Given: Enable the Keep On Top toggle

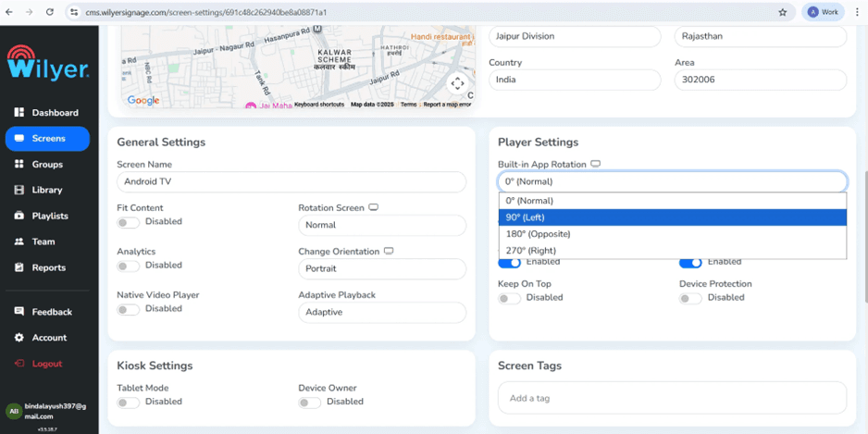Looking at the screenshot, I should (x=509, y=298).
